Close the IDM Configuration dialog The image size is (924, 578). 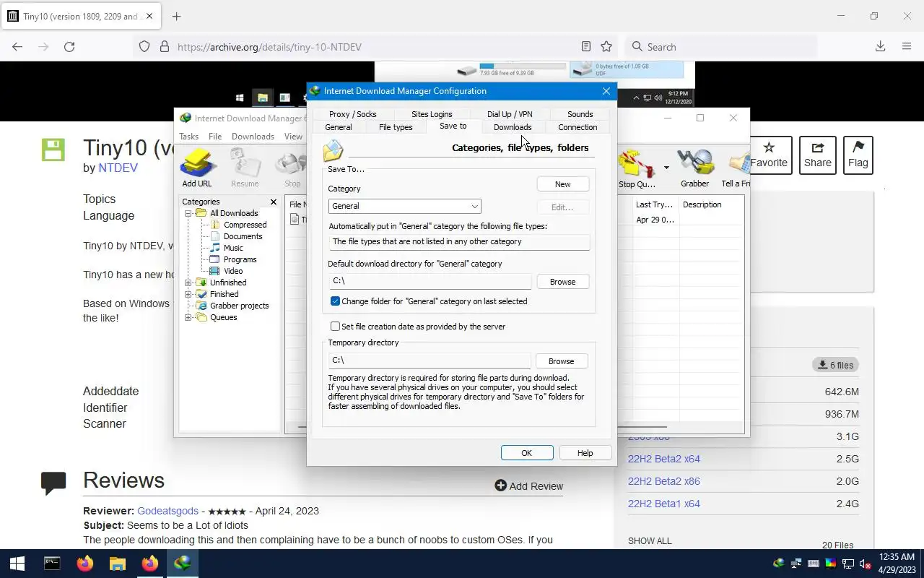point(606,91)
